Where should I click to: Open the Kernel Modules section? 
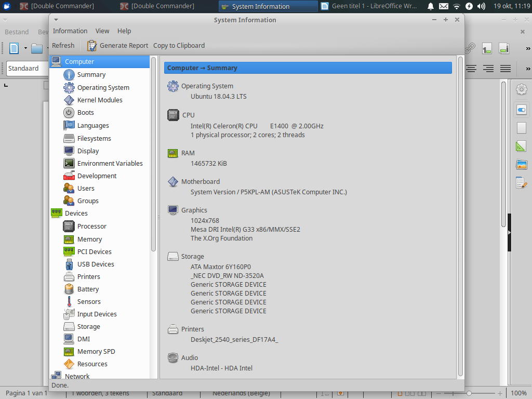[x=99, y=100]
